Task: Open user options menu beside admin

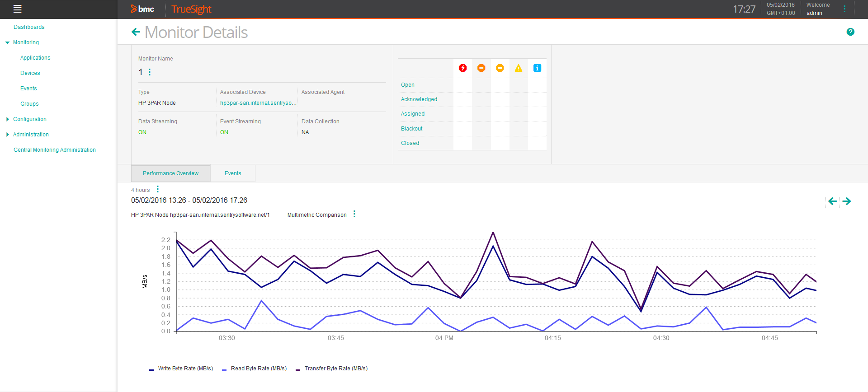Action: coord(844,9)
